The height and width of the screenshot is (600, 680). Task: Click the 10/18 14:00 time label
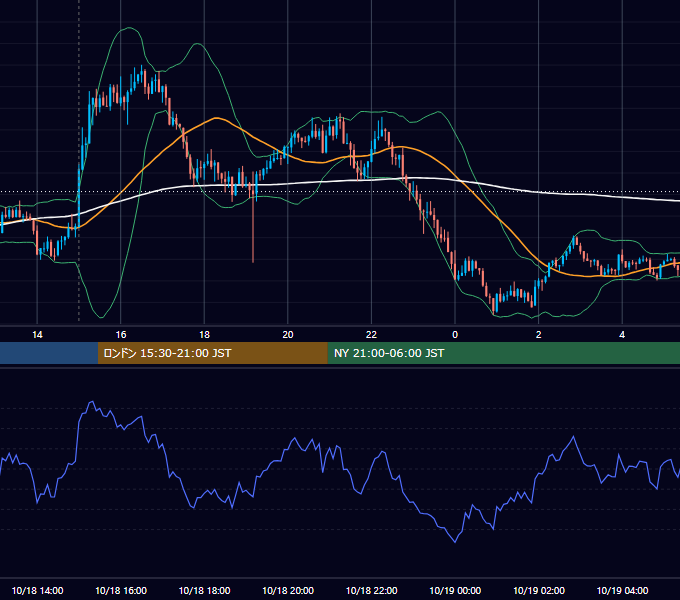[37, 590]
